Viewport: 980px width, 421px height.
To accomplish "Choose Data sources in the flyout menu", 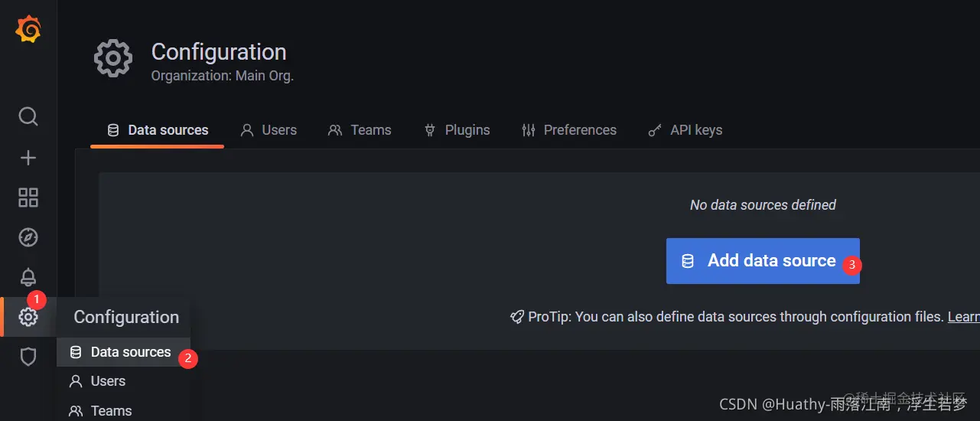I will (x=130, y=352).
